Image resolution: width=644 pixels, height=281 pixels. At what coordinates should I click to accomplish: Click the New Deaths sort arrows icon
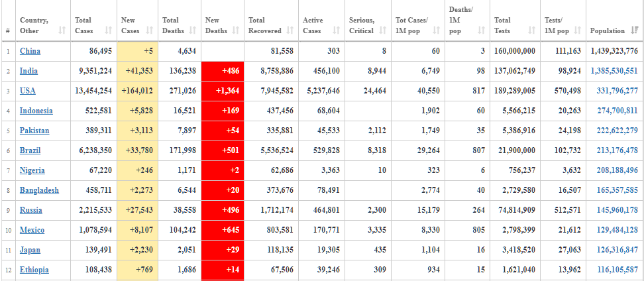click(236, 30)
